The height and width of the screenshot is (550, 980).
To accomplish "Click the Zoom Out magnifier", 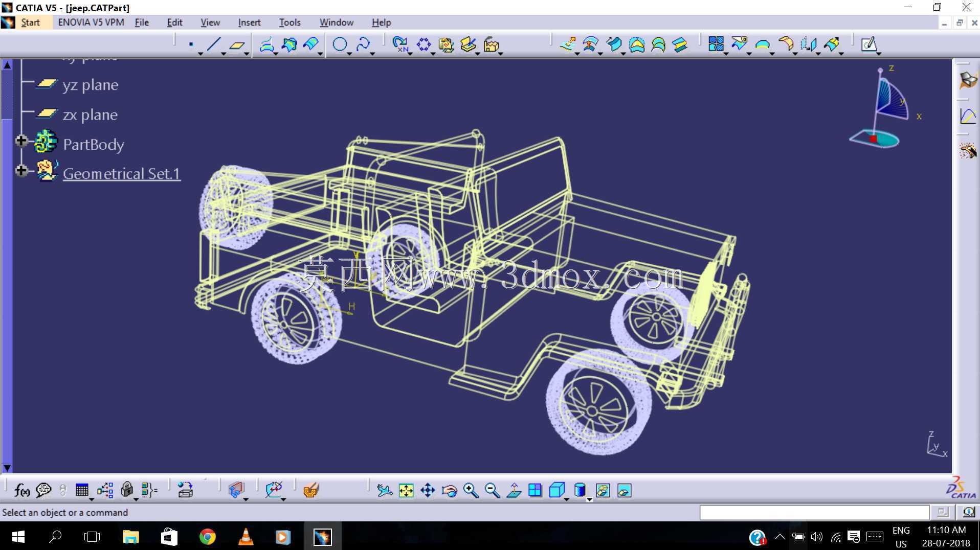I will 493,491.
